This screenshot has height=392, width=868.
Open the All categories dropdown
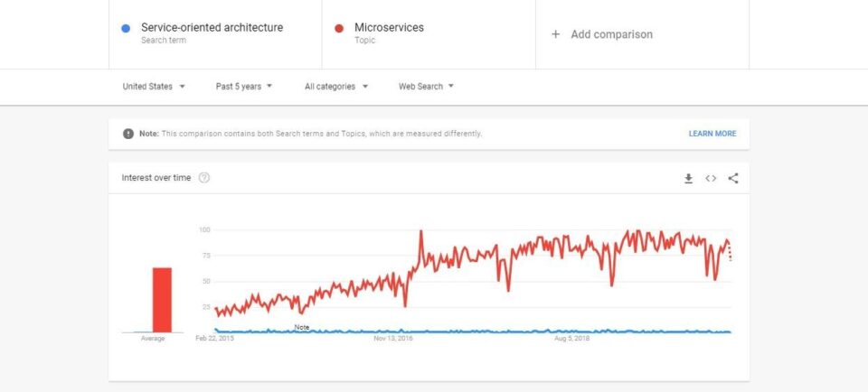336,86
